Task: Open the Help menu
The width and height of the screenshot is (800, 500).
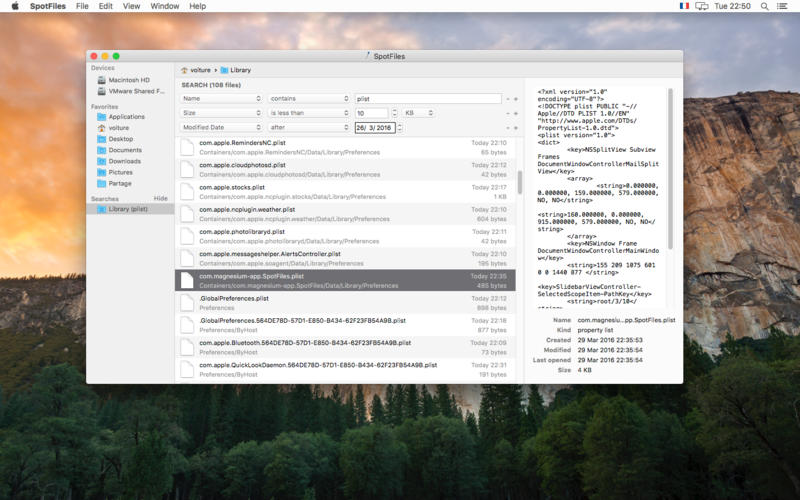Action: pos(197,6)
